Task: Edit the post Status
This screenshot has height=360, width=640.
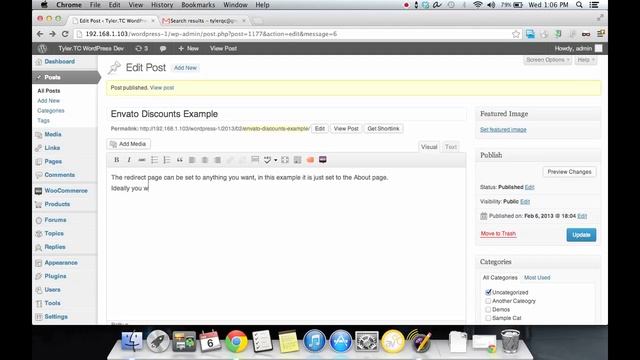Action: tap(529, 187)
